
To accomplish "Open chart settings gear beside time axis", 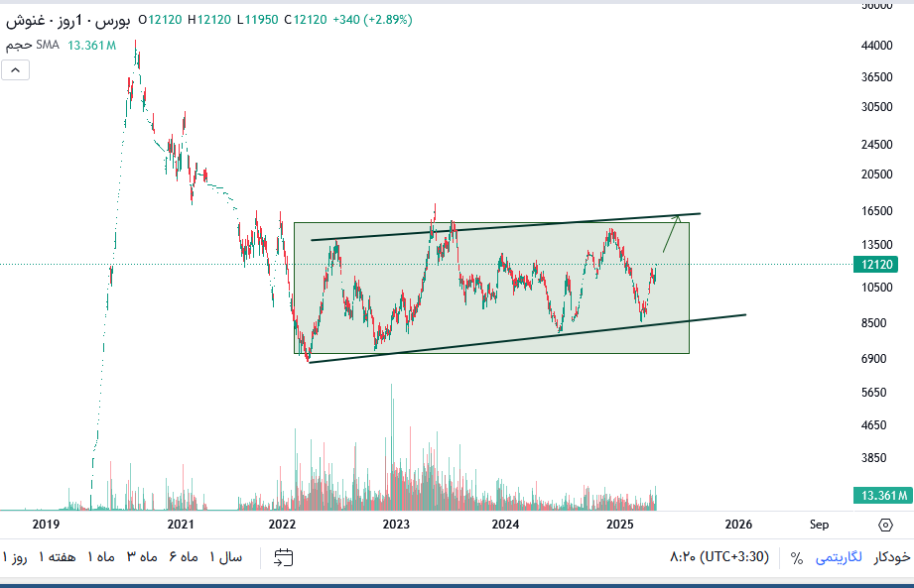I will [x=885, y=526].
